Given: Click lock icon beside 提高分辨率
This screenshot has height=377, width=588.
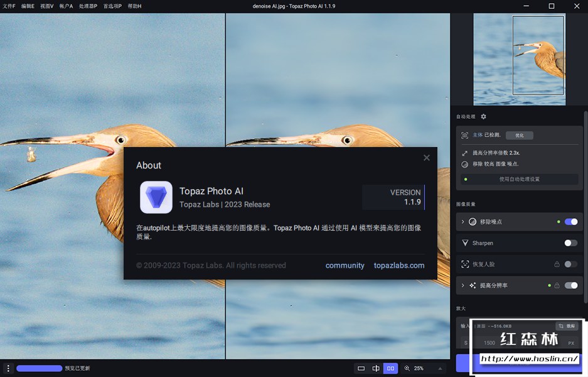Looking at the screenshot, I should 557,285.
